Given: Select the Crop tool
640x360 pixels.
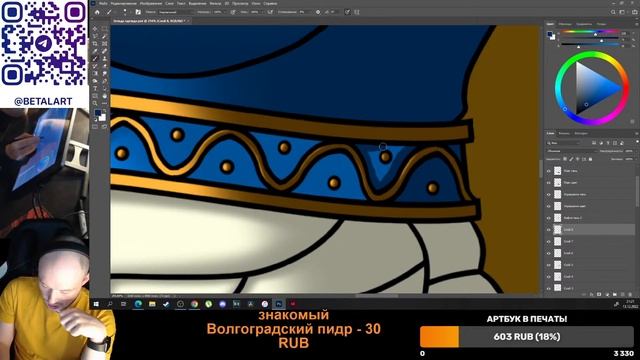Looking at the screenshot, I should [x=95, y=44].
